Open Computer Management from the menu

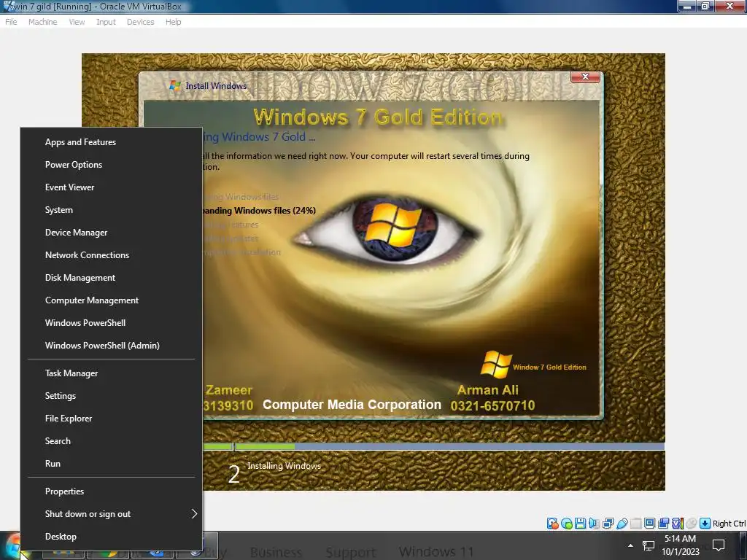pyautogui.click(x=112, y=300)
